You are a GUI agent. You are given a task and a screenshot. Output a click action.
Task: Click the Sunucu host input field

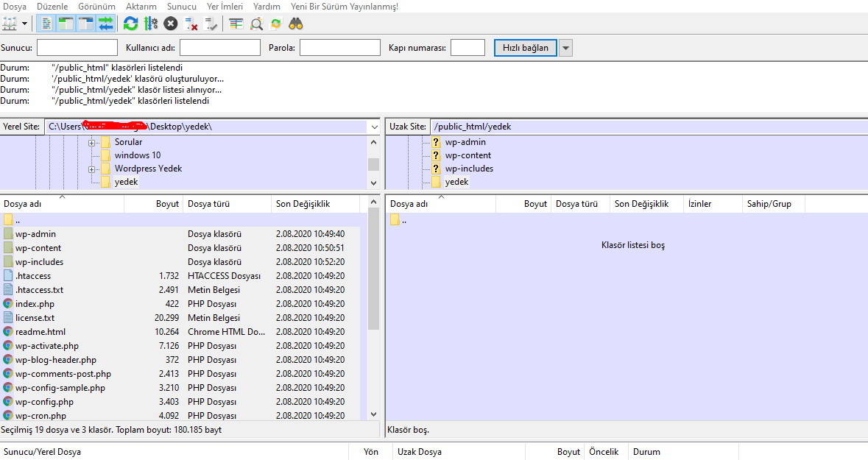coord(77,48)
